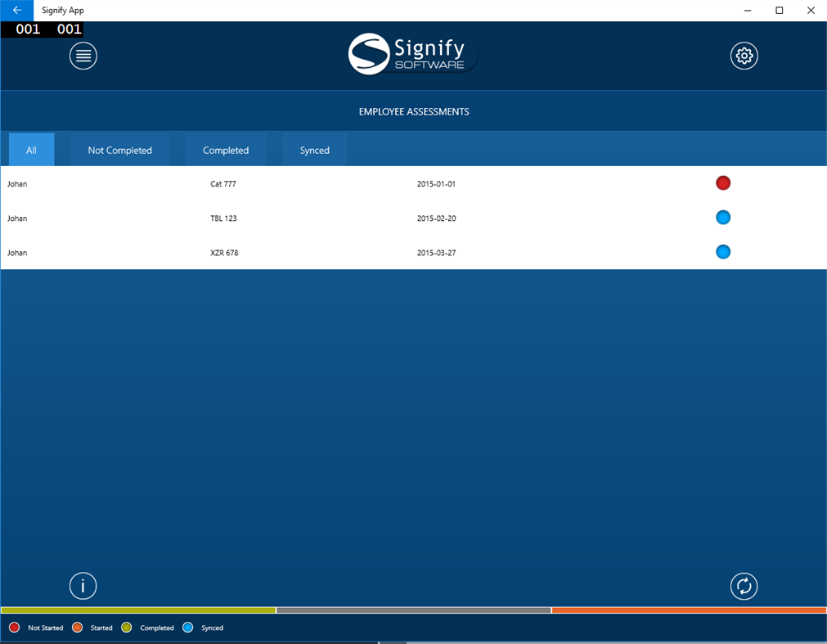Click the info icon at bottom left

pos(83,586)
